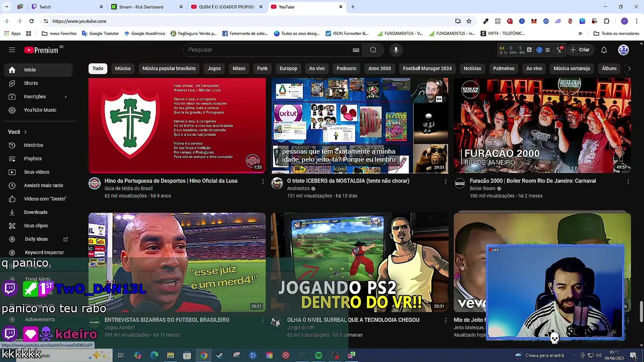Viewport: 644px width, 362px height.
Task: Open the YouTube hamburger guide menu
Action: pyautogui.click(x=12, y=50)
